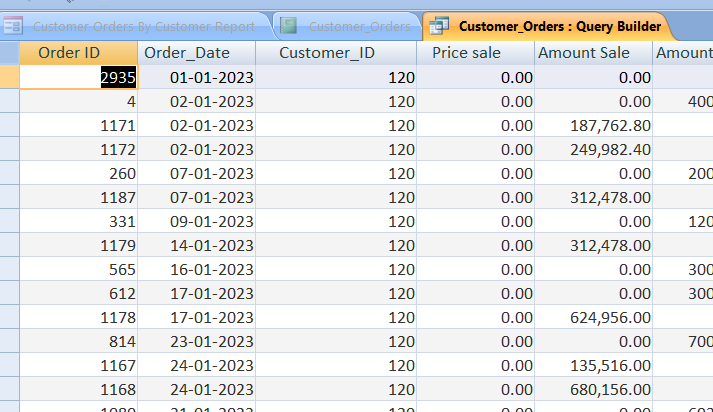This screenshot has width=713, height=412.
Task: Click Order ID cell 1172
Action: tap(78, 150)
